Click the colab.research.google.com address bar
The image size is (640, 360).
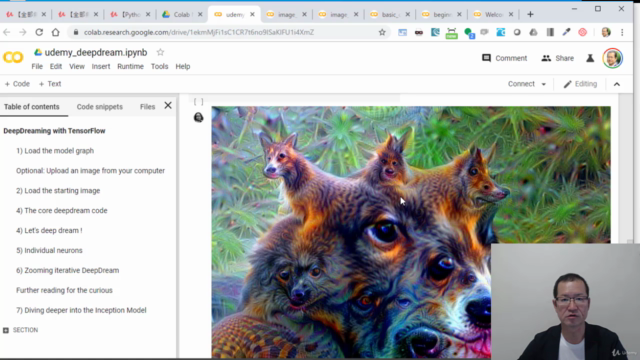point(199,32)
